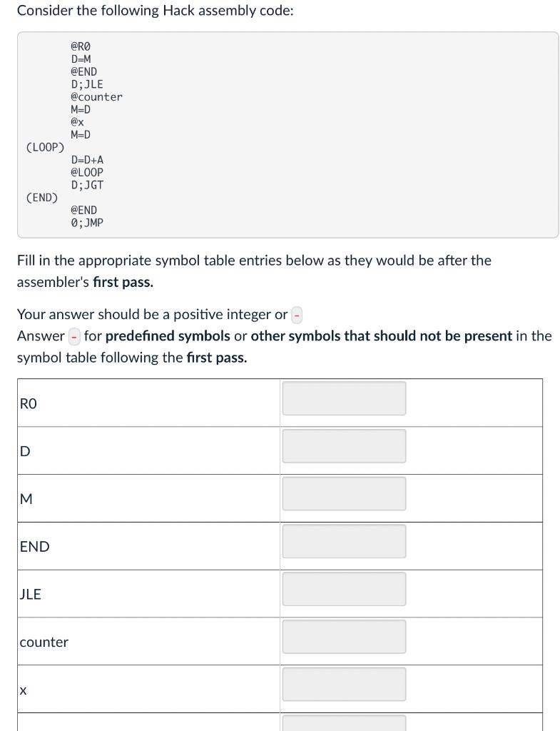This screenshot has width=560, height=731.
Task: Click the answer input field for END
Action: (x=344, y=540)
